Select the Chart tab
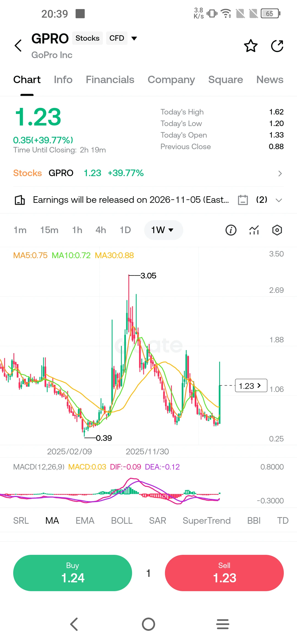Screen dimensions: 297x644 pos(27,80)
